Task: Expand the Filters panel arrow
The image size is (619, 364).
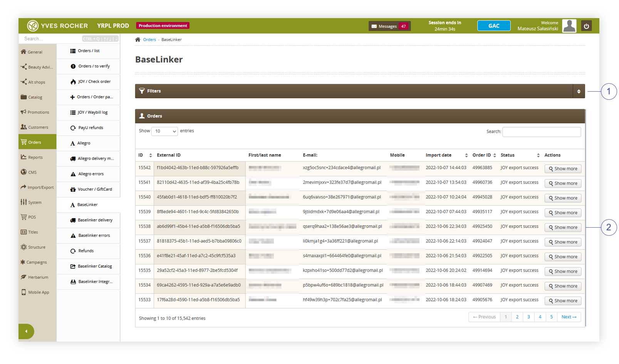Action: [579, 91]
